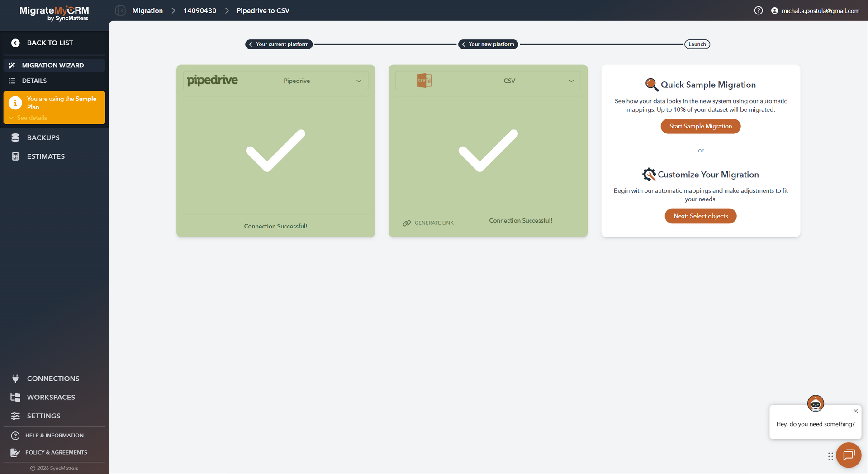Click the Customize Your Migration gear icon
Viewport: 868px width, 474px height.
point(649,175)
